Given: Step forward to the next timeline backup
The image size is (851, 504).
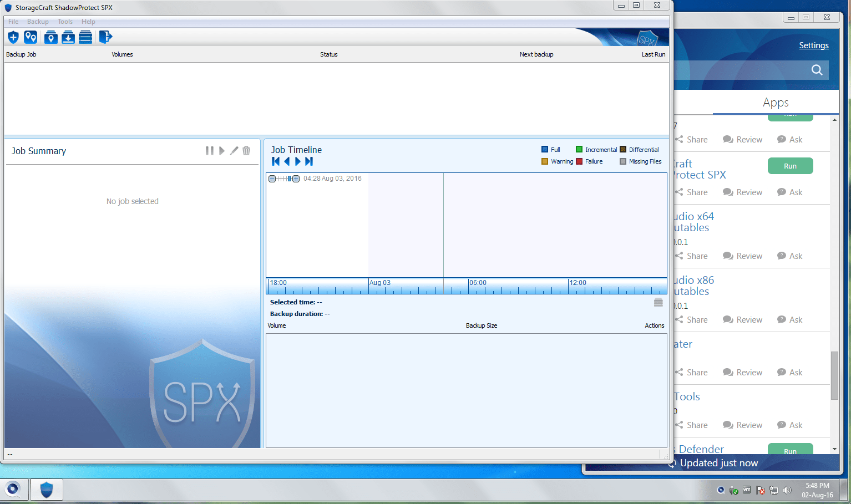Looking at the screenshot, I should [298, 161].
